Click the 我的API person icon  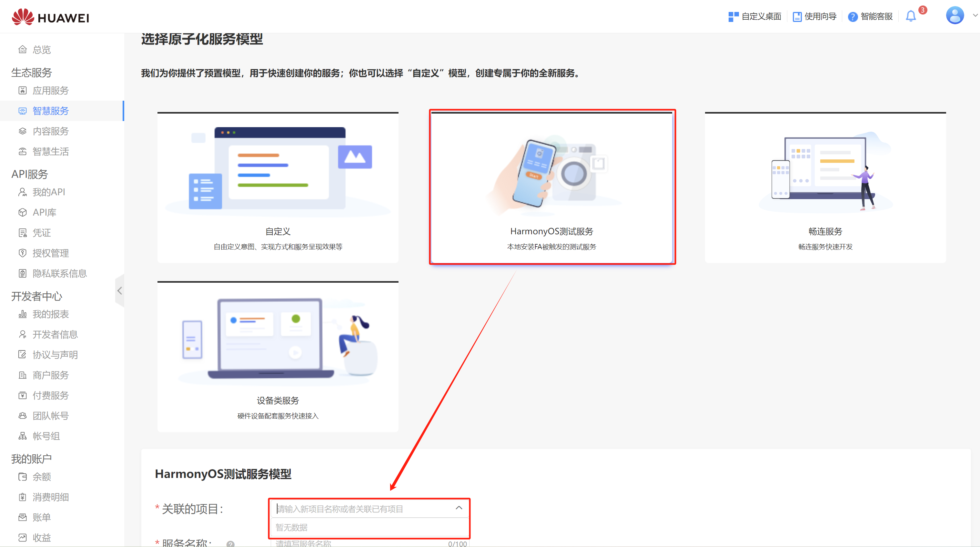click(23, 192)
